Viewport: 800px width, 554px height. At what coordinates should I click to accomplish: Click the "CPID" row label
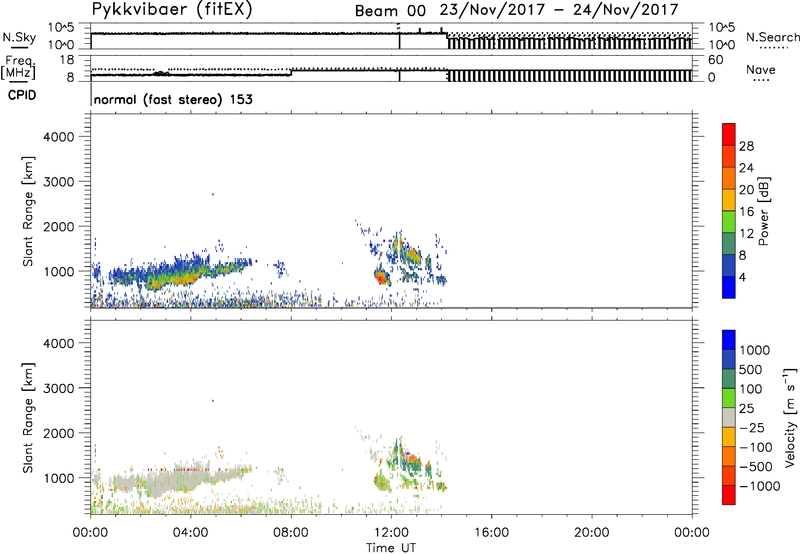[x=22, y=95]
